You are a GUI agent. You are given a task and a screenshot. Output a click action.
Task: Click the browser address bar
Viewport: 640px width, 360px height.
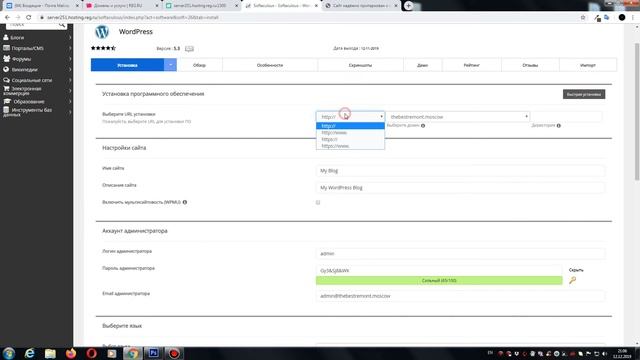[x=306, y=18]
